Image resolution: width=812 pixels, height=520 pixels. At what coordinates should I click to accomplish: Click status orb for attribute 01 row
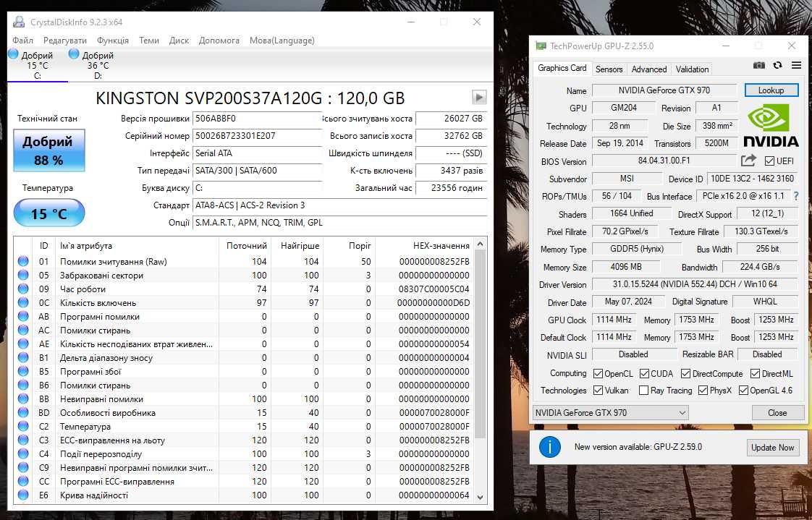[x=23, y=261]
